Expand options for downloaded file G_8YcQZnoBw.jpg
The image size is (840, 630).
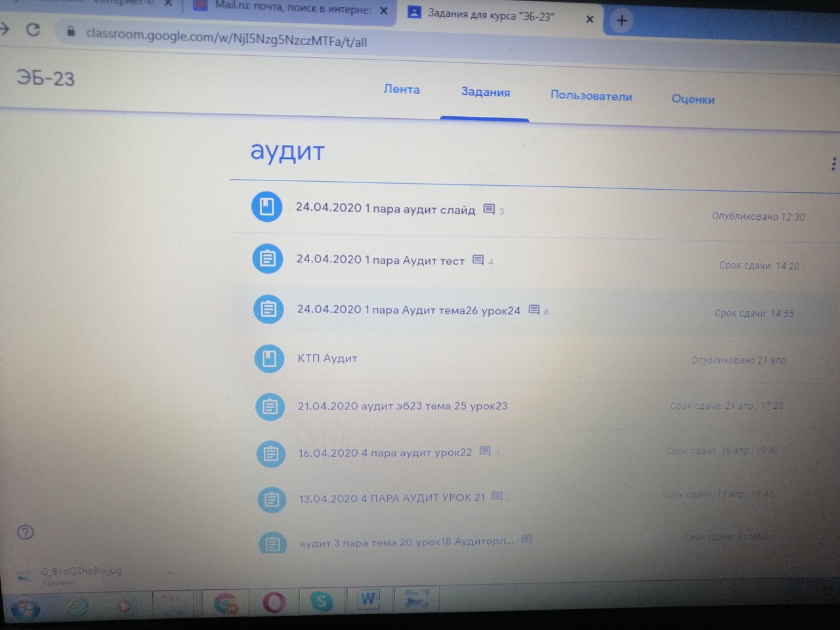(x=170, y=573)
